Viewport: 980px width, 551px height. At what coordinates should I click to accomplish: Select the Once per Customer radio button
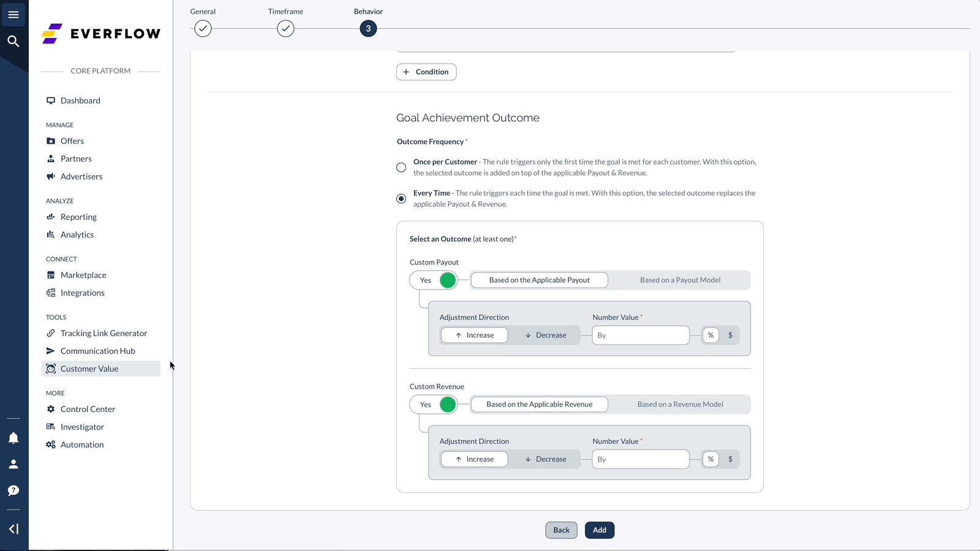401,167
